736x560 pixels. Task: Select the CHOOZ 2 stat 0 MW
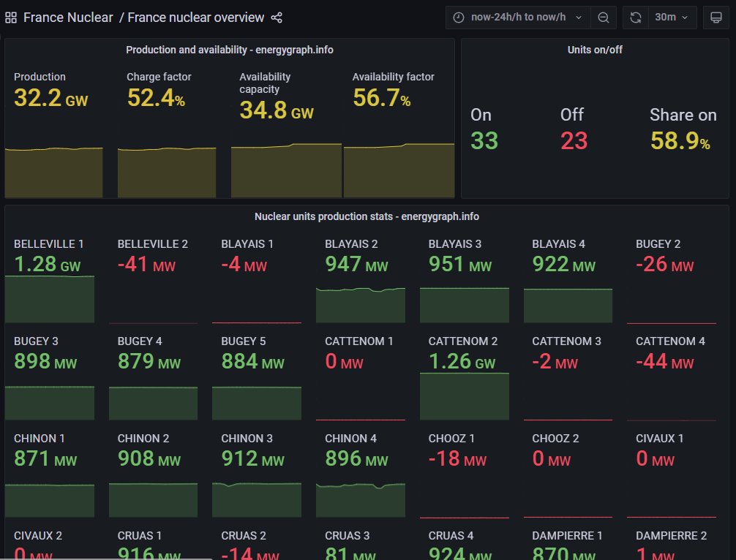(551, 458)
